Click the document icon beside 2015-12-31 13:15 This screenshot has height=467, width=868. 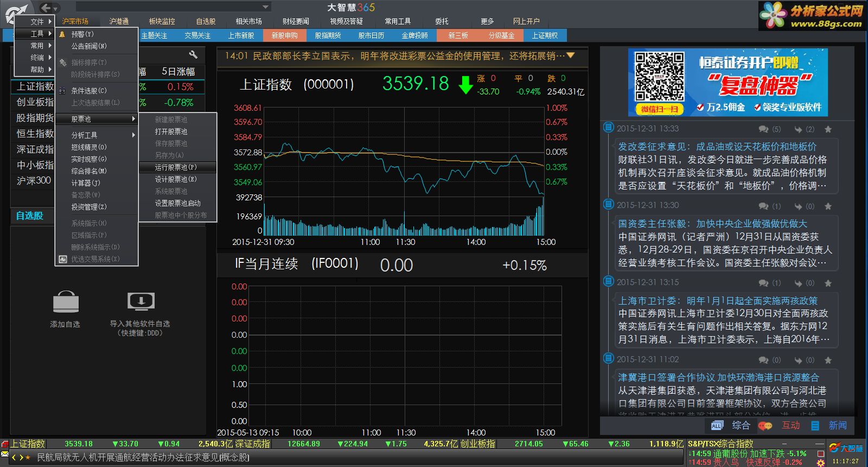pyautogui.click(x=609, y=281)
